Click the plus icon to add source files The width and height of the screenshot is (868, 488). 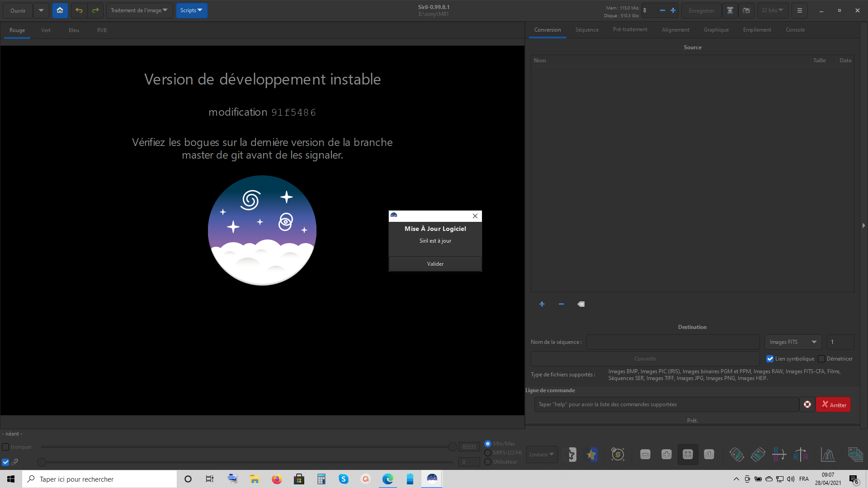542,304
